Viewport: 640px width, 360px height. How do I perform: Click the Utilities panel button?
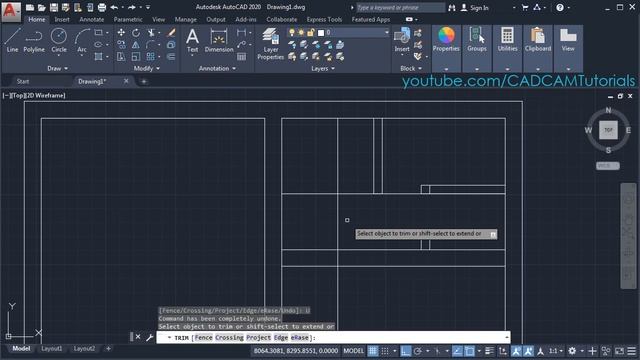(507, 48)
